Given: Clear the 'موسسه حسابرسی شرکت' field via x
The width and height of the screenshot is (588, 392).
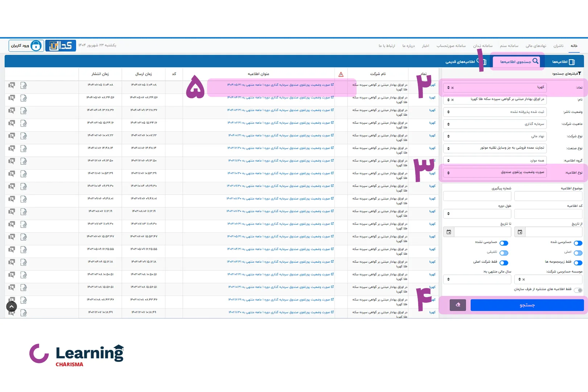Looking at the screenshot, I should (523, 279).
